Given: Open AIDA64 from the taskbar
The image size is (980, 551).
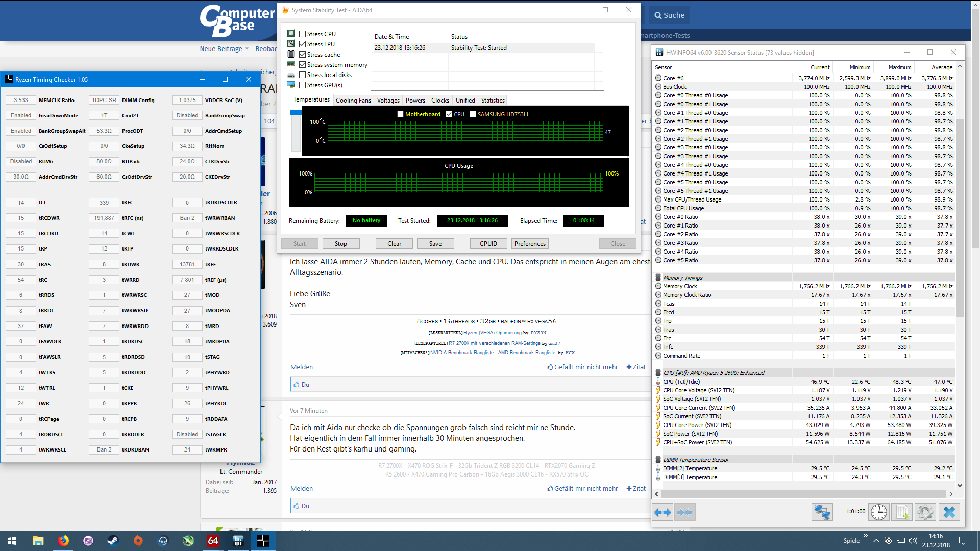Looking at the screenshot, I should click(212, 540).
